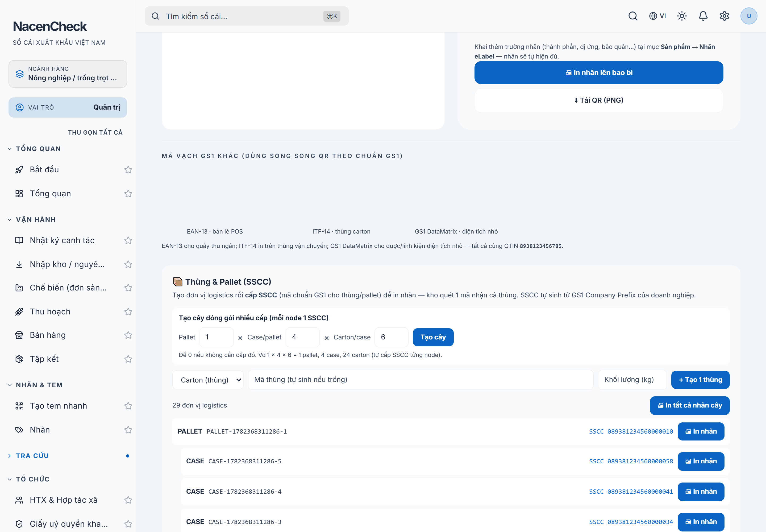Open Thu hoạch menu item
This screenshot has width=766, height=532.
tap(67, 312)
